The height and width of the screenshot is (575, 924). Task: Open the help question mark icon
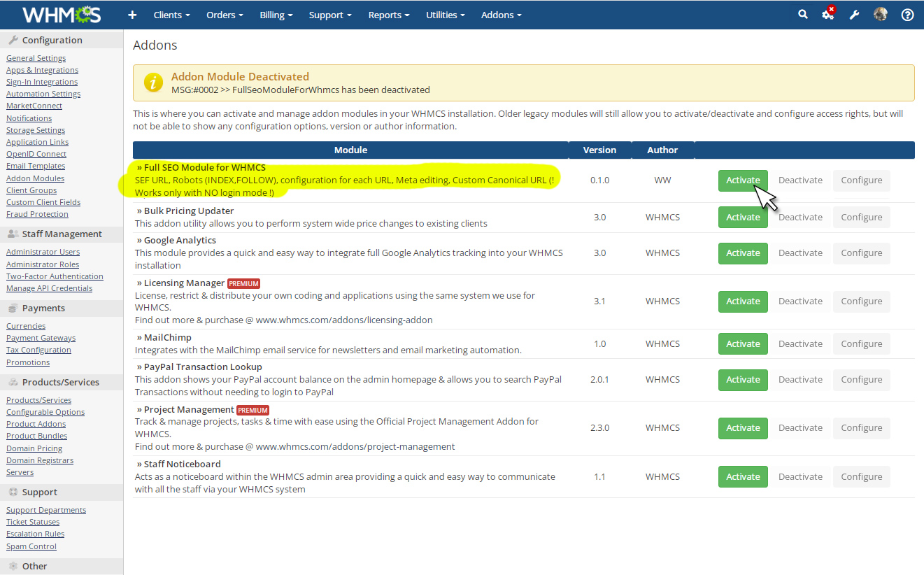coord(907,15)
